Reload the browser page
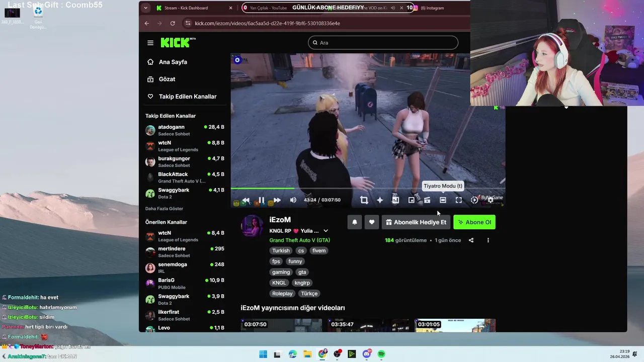This screenshot has width=644, height=362. click(x=173, y=23)
